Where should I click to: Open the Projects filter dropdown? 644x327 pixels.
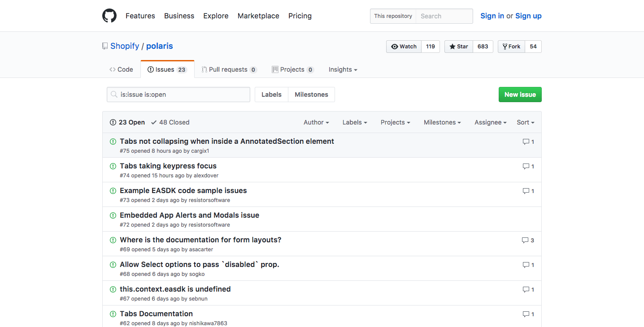pos(395,122)
